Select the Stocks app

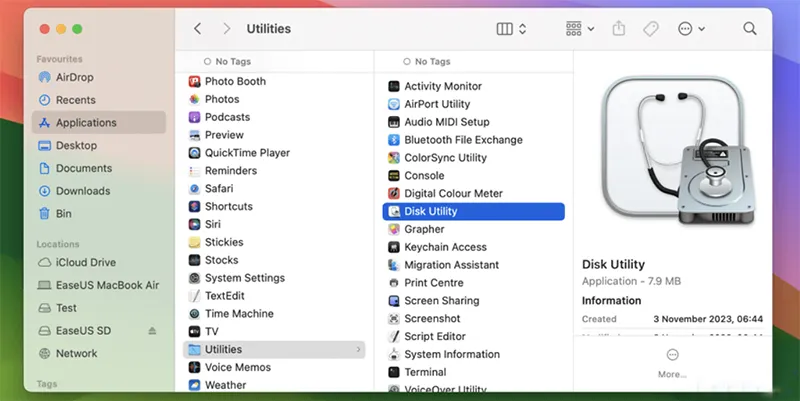pos(274,260)
